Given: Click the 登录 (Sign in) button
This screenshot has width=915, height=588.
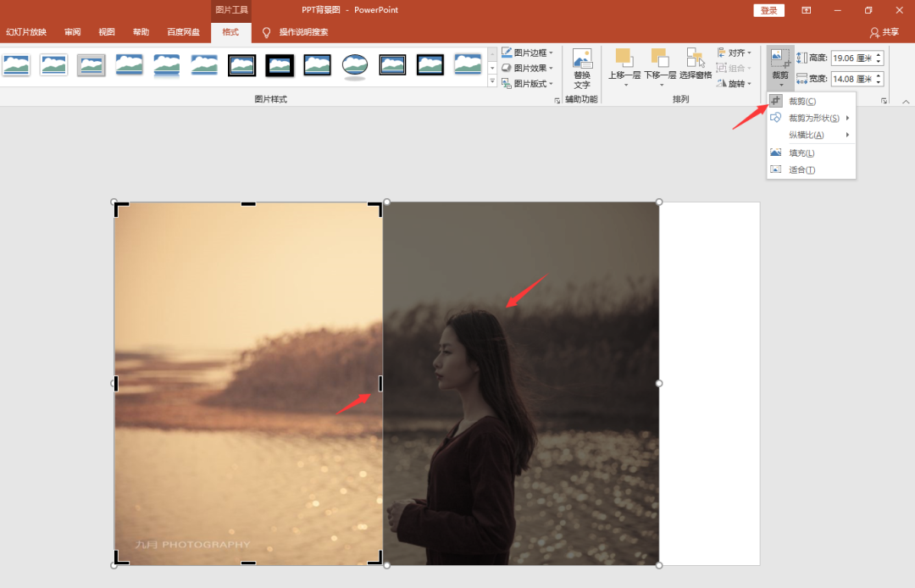Looking at the screenshot, I should coord(768,10).
